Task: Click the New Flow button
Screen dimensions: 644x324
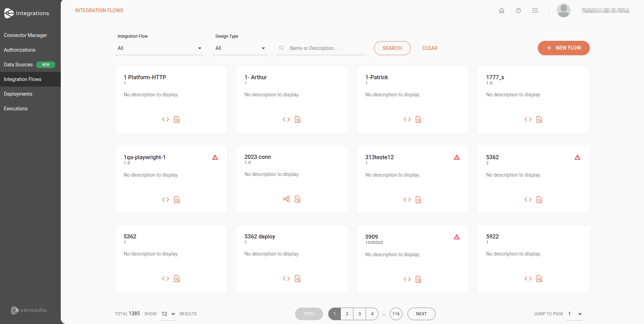Action: [x=563, y=48]
